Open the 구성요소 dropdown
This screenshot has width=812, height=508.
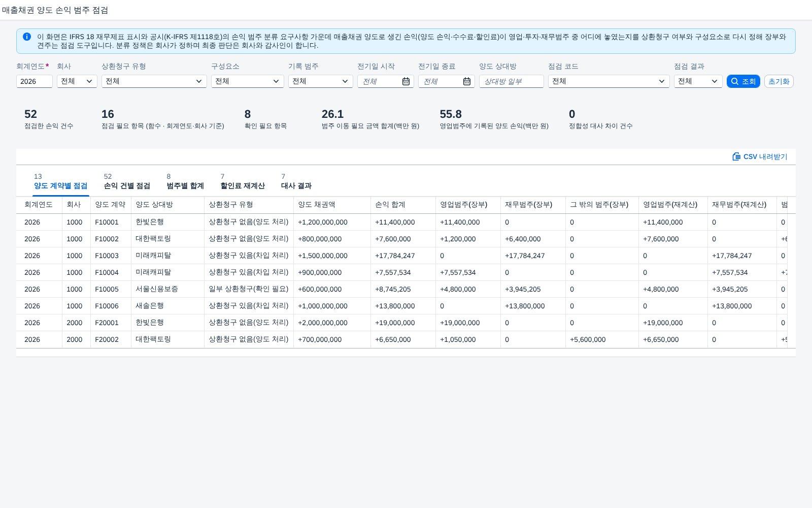pyautogui.click(x=248, y=81)
